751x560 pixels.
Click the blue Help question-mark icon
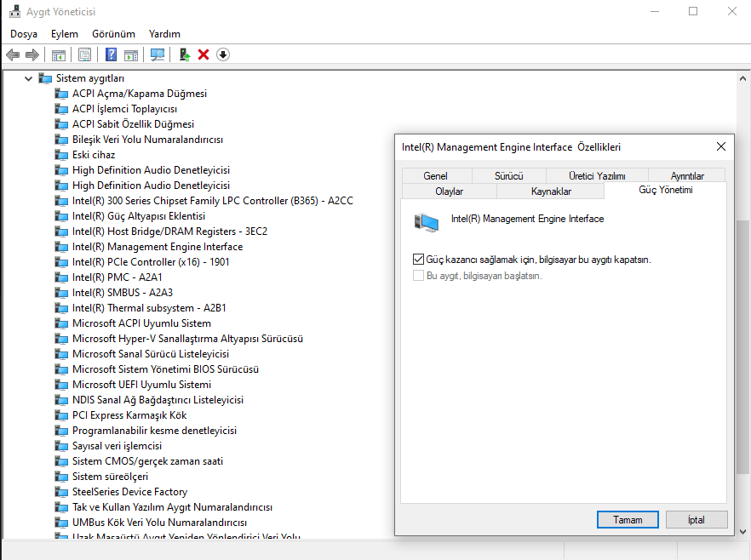[x=111, y=54]
